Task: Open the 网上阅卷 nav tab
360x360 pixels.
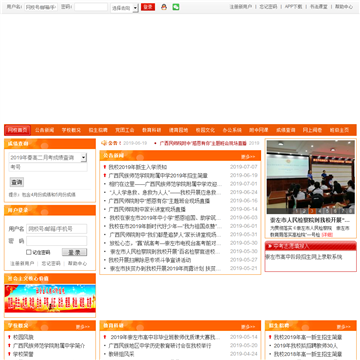Action: pyautogui.click(x=312, y=130)
